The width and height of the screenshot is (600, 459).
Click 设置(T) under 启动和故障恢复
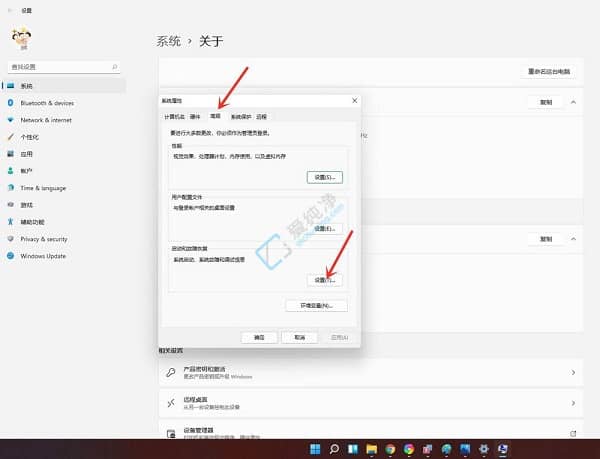pos(325,280)
